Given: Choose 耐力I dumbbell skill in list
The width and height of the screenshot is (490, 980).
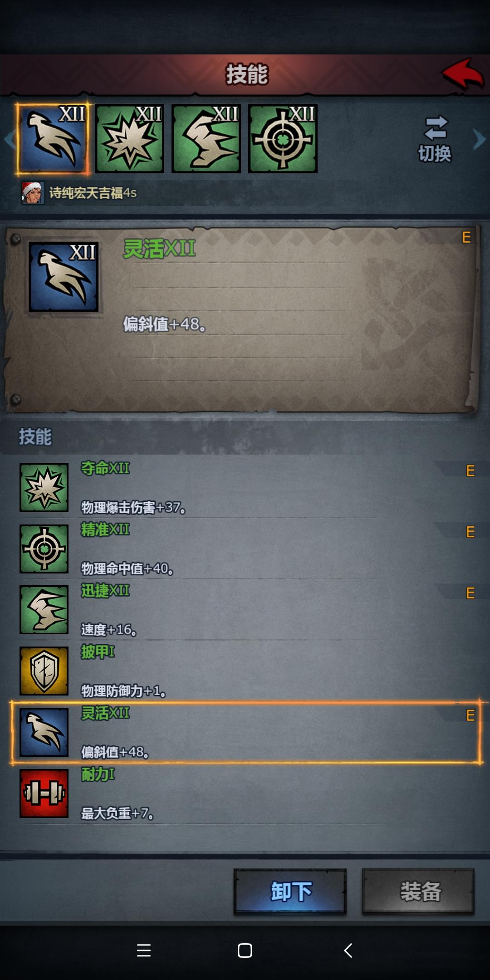Looking at the screenshot, I should point(245,794).
